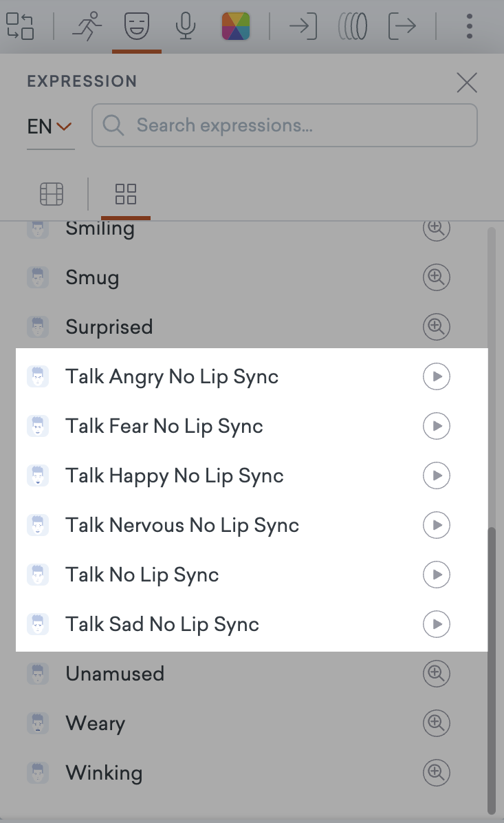
Task: Click the exit effect arrow icon
Action: [x=402, y=26]
